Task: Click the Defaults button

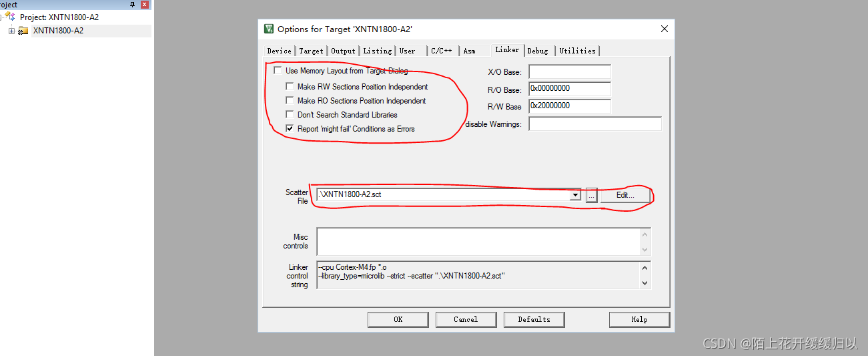Action: [x=534, y=319]
